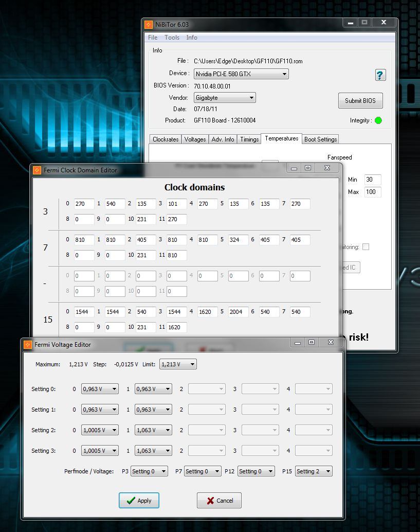Open Setting 2 column 0 voltage dropdown
Viewport: 420px width, 532px height.
(100, 430)
